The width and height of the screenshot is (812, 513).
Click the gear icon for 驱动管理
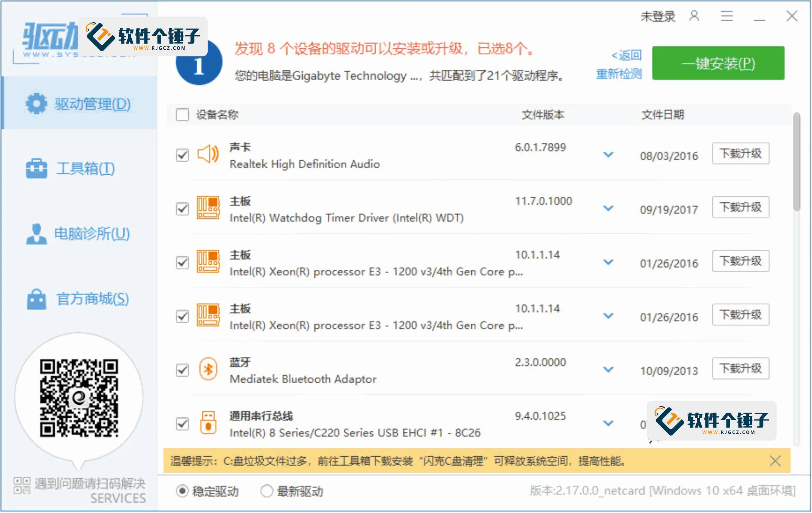coord(36,103)
